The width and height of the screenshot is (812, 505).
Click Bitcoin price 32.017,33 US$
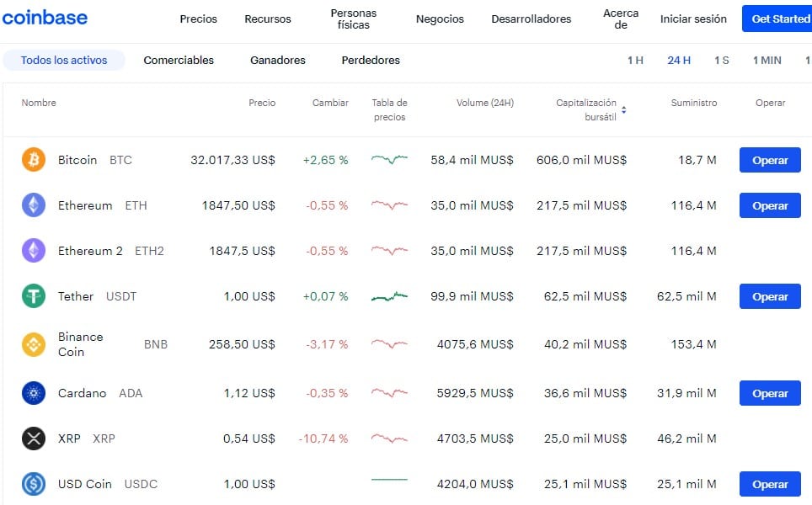pyautogui.click(x=232, y=160)
